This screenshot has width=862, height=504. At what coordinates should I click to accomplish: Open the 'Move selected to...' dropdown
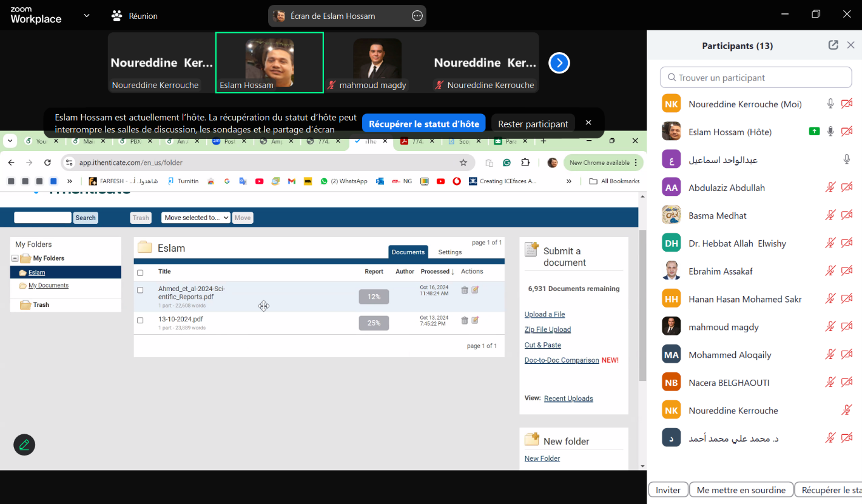pos(195,218)
